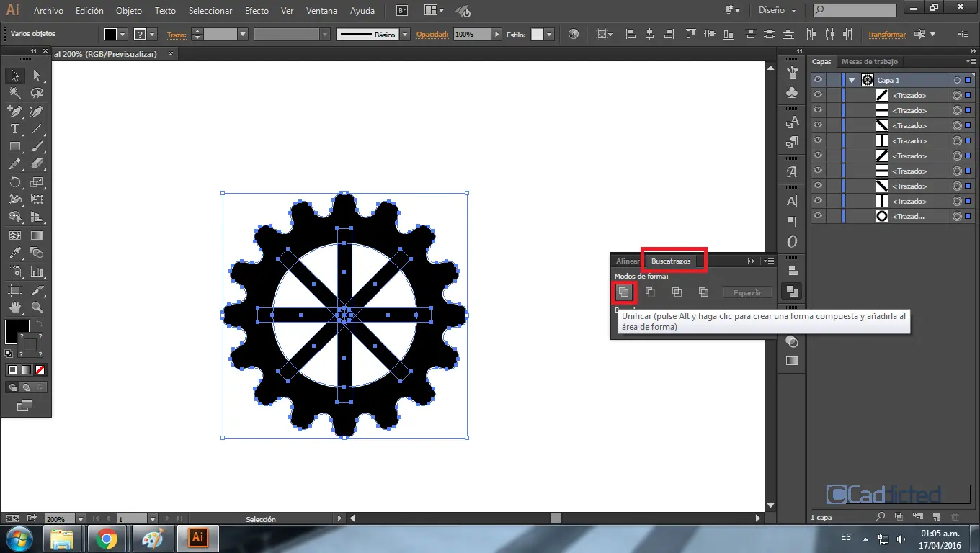Click the Intersect shape mode icon
980x553 pixels.
coord(677,292)
